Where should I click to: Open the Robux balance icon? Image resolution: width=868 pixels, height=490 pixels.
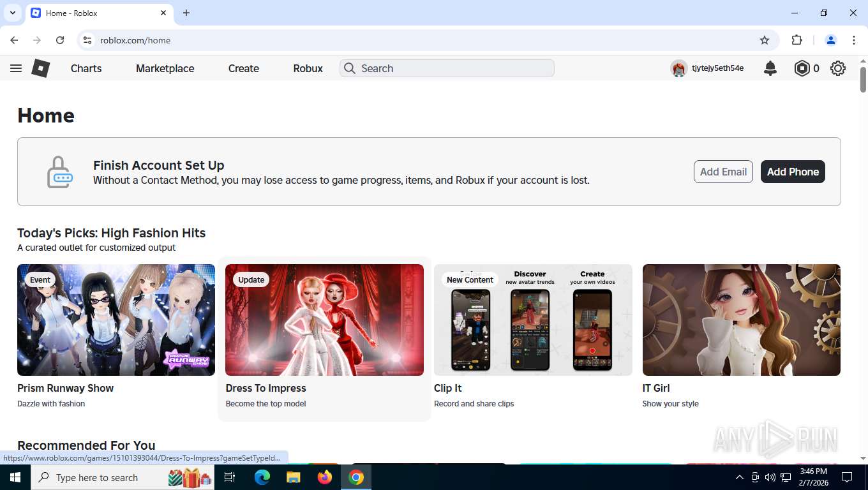point(802,68)
